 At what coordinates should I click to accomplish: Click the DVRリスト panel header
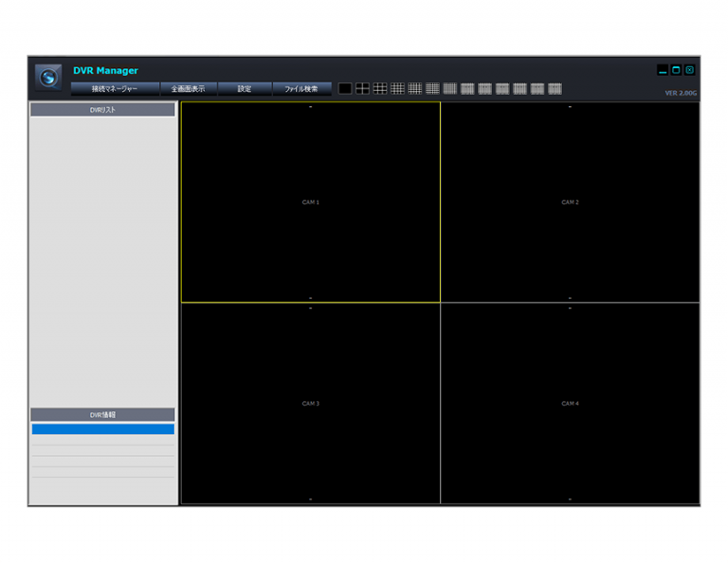point(102,110)
